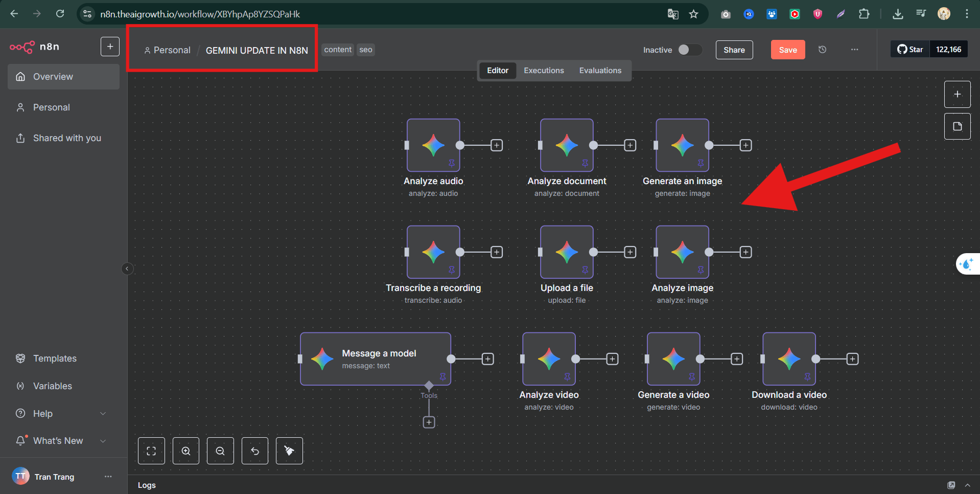Pop out the Logs panel
Image resolution: width=980 pixels, height=494 pixels.
coord(951,485)
